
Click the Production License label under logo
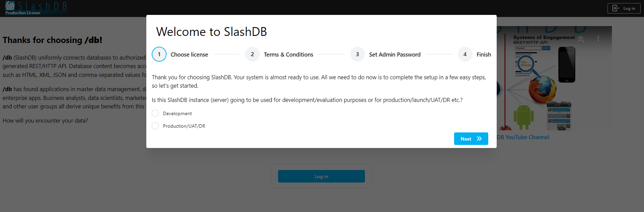(23, 13)
